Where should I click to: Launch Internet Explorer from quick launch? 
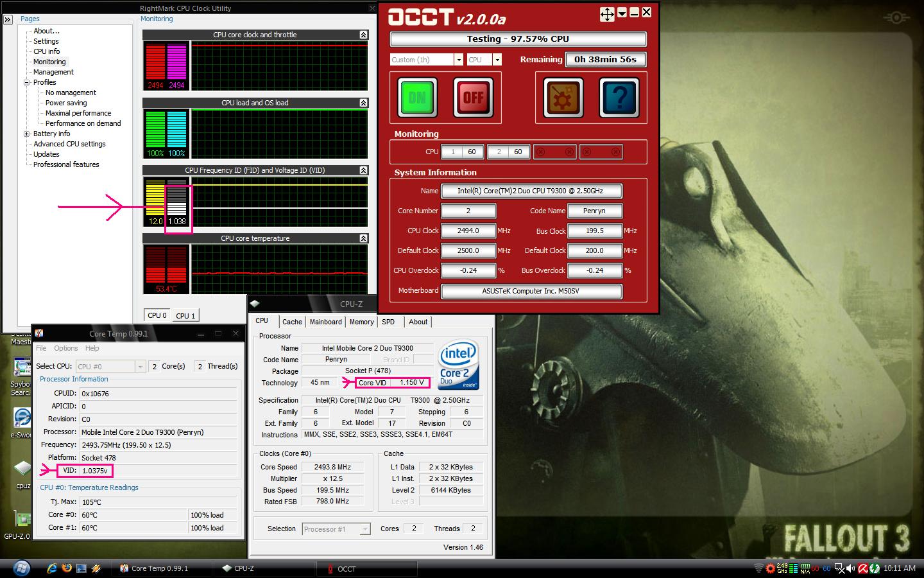click(53, 568)
